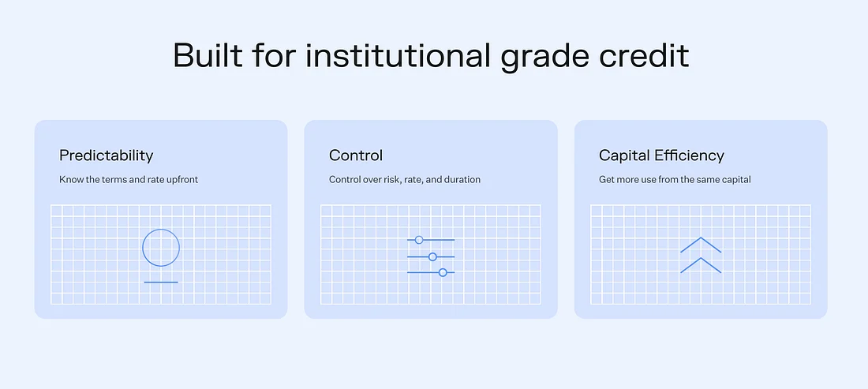The image size is (868, 389).
Task: Click the word 'Built' in the headline
Action: (x=208, y=54)
